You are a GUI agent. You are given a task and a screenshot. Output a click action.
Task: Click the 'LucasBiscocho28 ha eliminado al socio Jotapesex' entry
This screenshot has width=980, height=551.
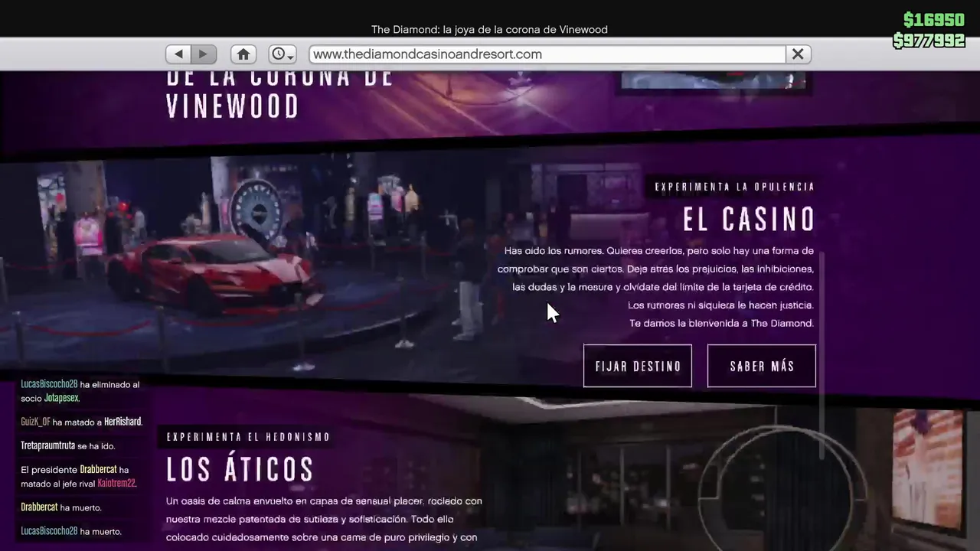80,391
